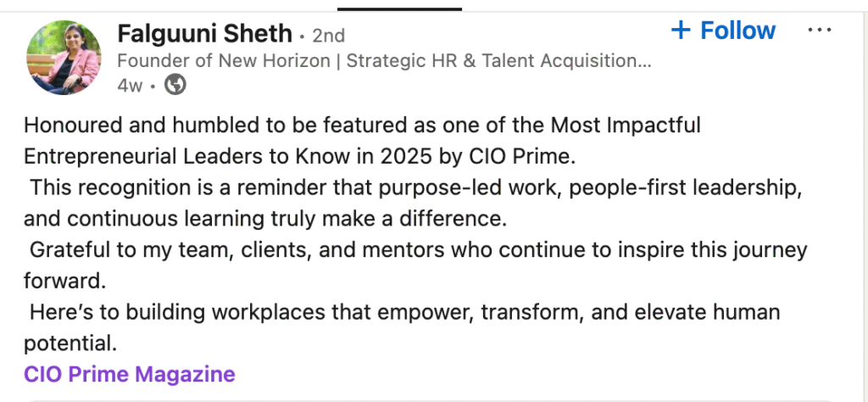Viewport: 868px width, 402px height.
Task: Select the 'This recognition is a reminder' sentence
Action: point(386,188)
